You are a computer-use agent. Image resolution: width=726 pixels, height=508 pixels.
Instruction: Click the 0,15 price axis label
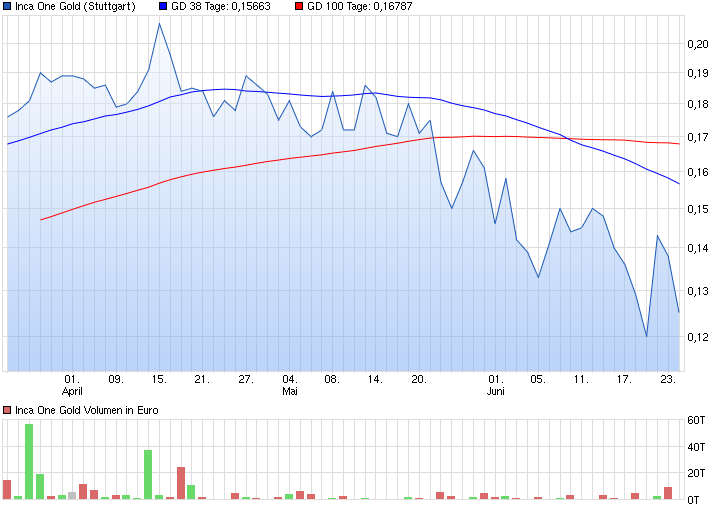click(698, 209)
